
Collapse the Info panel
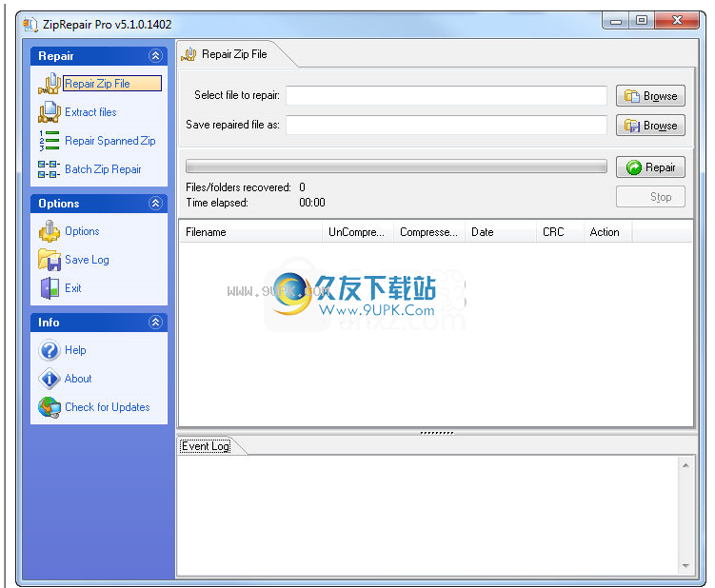155,323
